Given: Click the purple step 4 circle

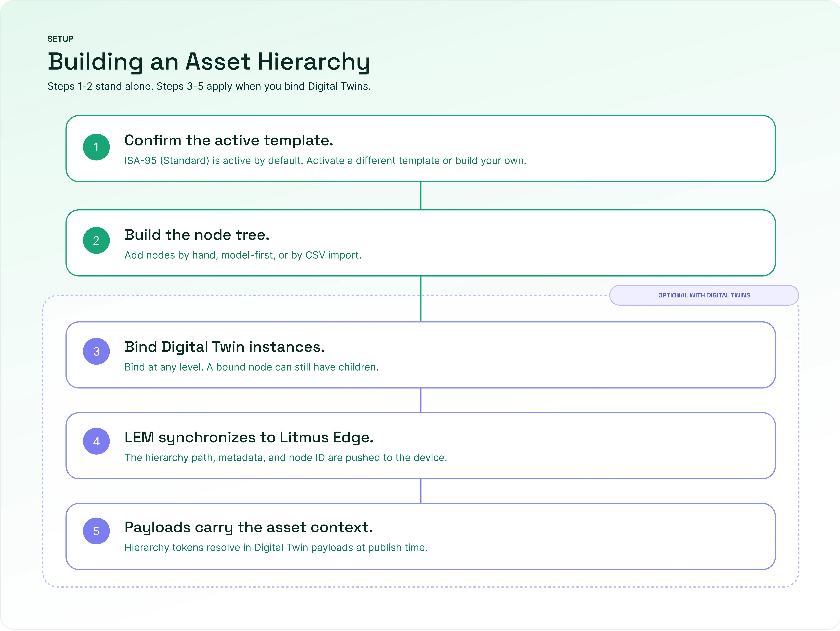Looking at the screenshot, I should click(96, 442).
